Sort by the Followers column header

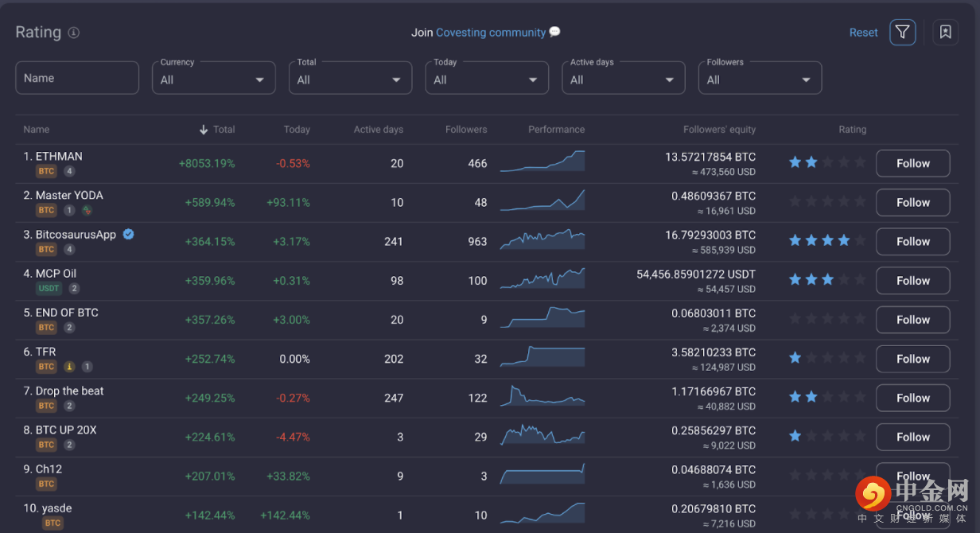(465, 130)
